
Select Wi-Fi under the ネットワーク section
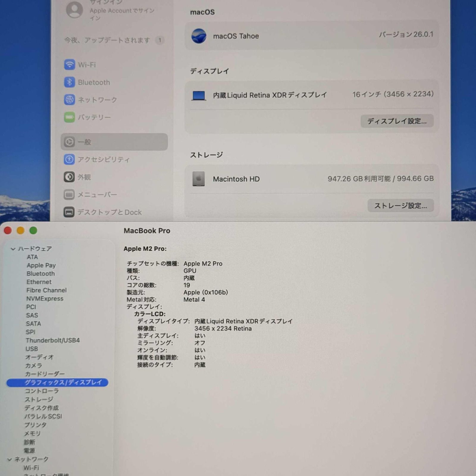[31, 467]
